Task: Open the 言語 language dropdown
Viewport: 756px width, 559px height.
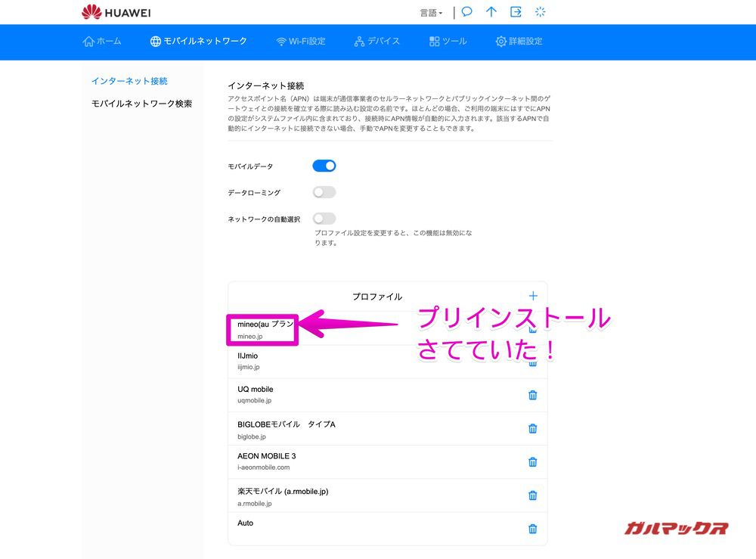Action: pyautogui.click(x=431, y=13)
